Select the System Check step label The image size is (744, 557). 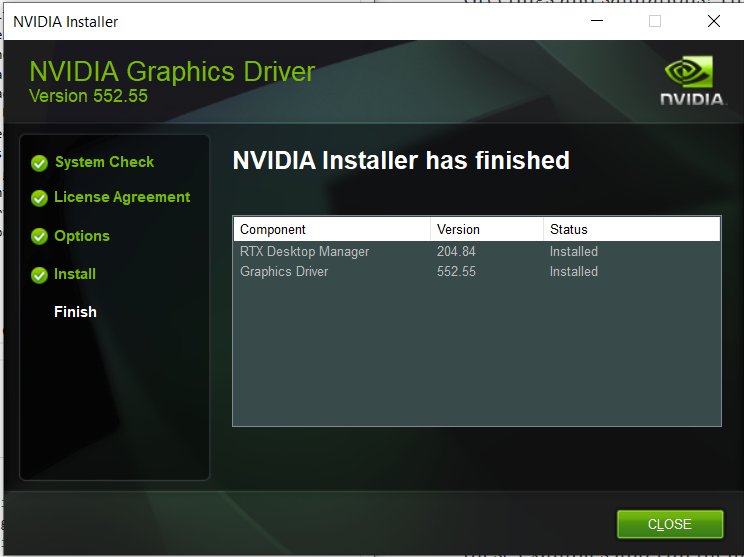[104, 162]
